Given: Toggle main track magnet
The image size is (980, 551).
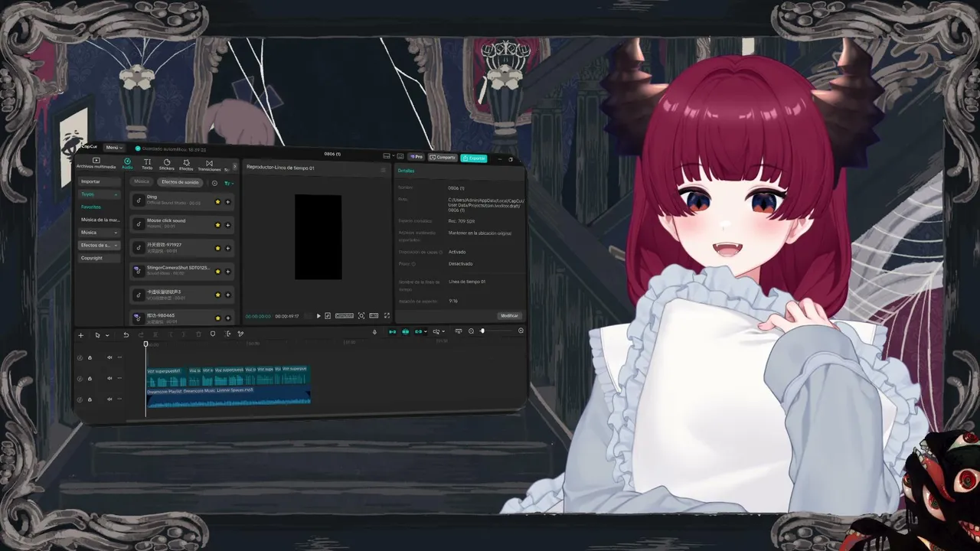Looking at the screenshot, I should [x=393, y=331].
